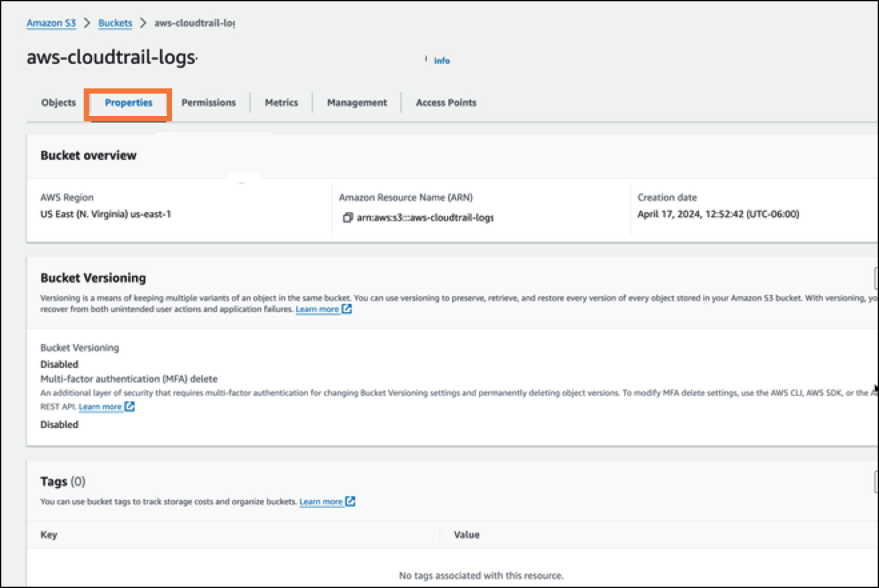Open the Permissions tab
The height and width of the screenshot is (588, 879).
pyautogui.click(x=209, y=103)
